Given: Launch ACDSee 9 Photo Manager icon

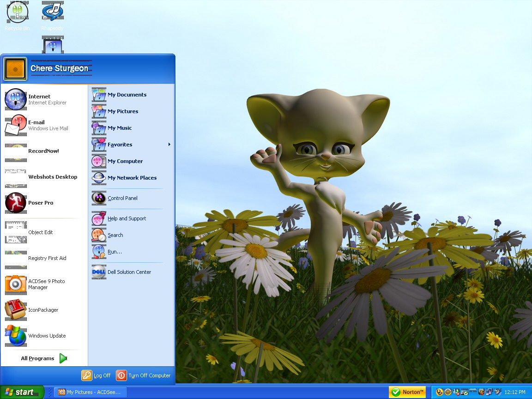Looking at the screenshot, I should (x=16, y=284).
